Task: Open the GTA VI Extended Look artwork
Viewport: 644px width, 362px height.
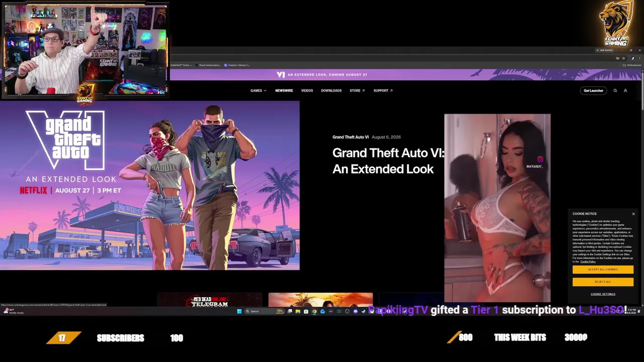Action: pyautogui.click(x=149, y=186)
